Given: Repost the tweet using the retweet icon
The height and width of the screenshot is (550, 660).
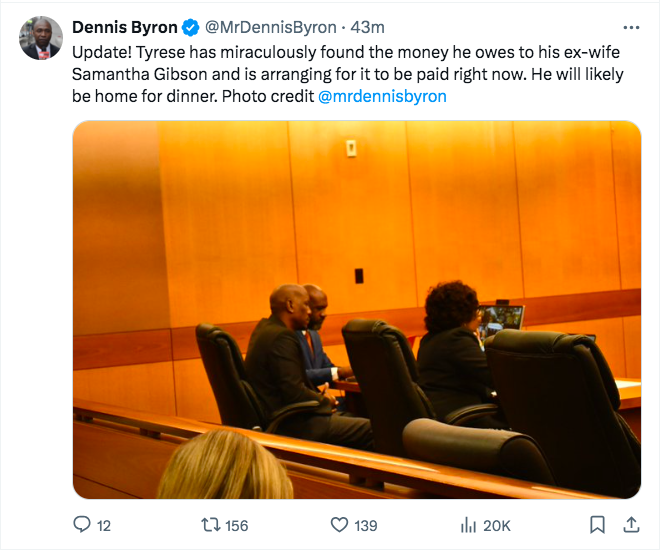Looking at the screenshot, I should tap(211, 525).
